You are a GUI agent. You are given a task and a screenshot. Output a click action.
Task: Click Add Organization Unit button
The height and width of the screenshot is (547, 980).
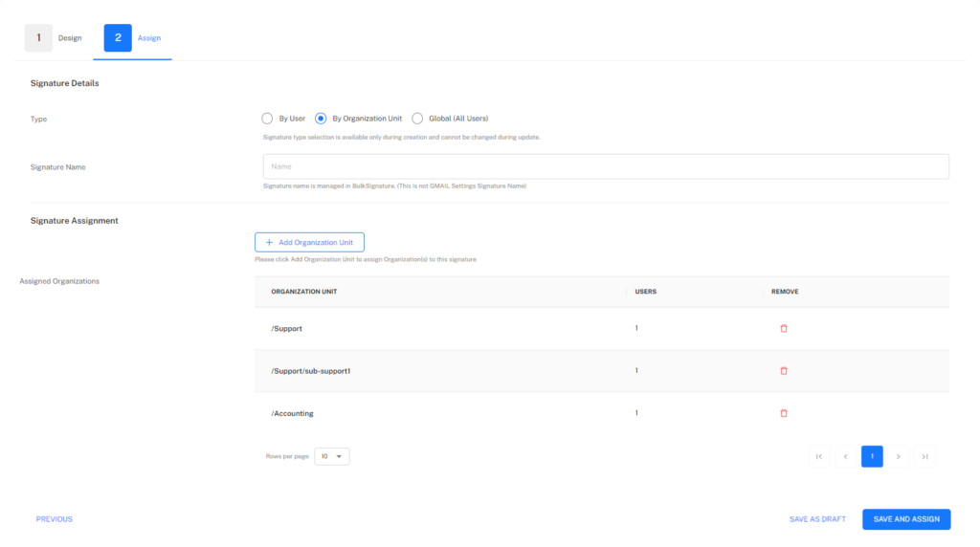(x=309, y=242)
